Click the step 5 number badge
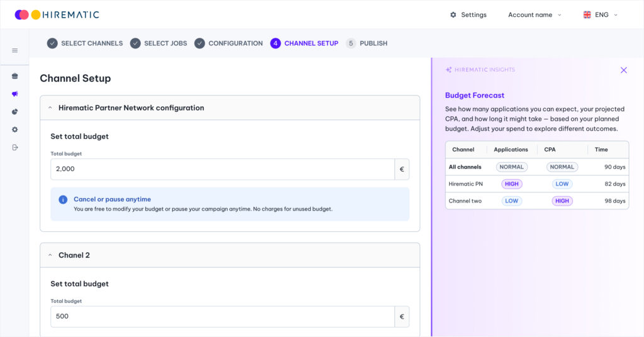This screenshot has width=644, height=337. click(x=351, y=43)
